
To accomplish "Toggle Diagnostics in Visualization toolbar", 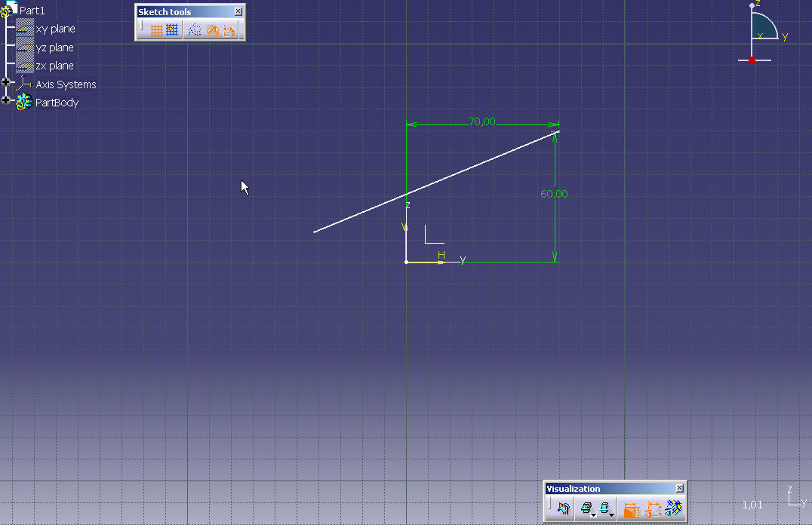I will click(632, 509).
